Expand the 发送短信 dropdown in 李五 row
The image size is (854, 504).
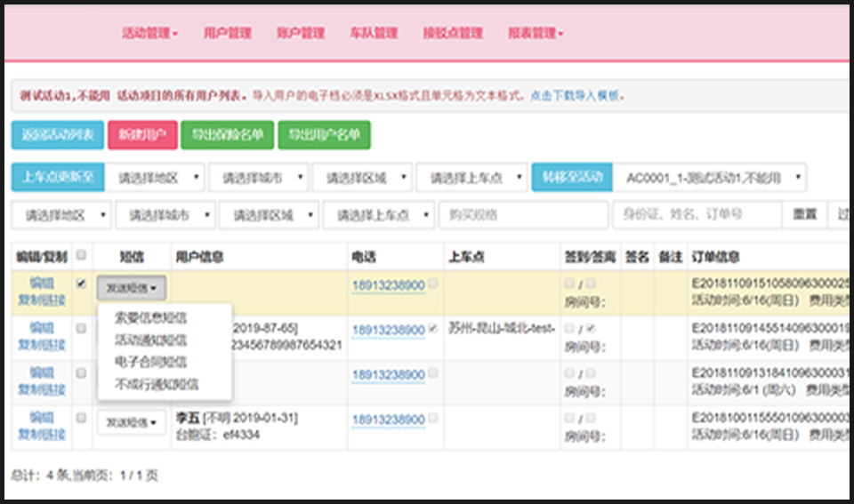click(x=132, y=422)
